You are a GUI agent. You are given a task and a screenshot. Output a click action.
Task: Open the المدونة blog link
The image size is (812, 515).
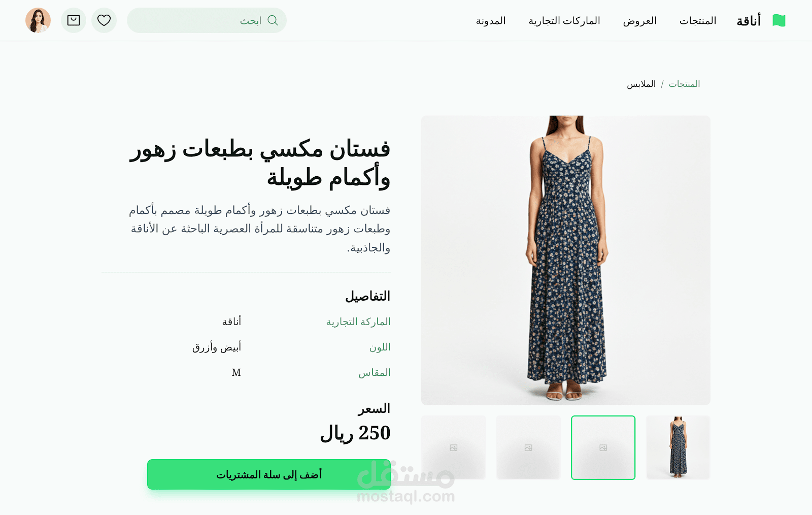491,21
